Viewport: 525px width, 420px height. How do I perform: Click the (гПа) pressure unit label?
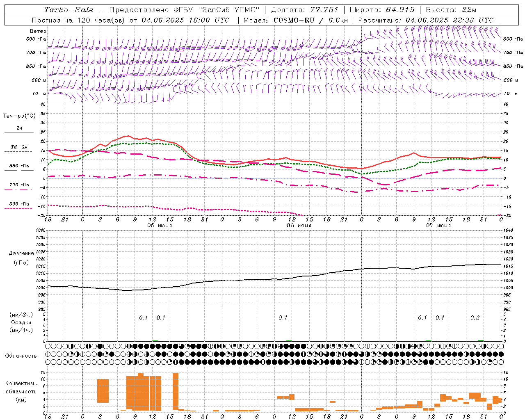coord(21,262)
